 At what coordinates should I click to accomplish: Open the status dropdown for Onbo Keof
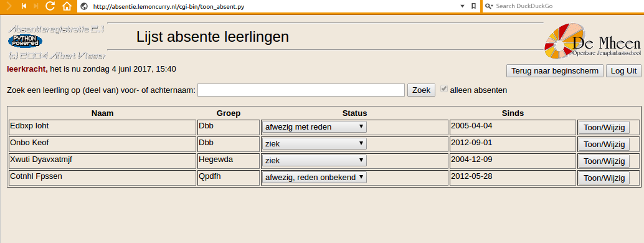pos(314,143)
